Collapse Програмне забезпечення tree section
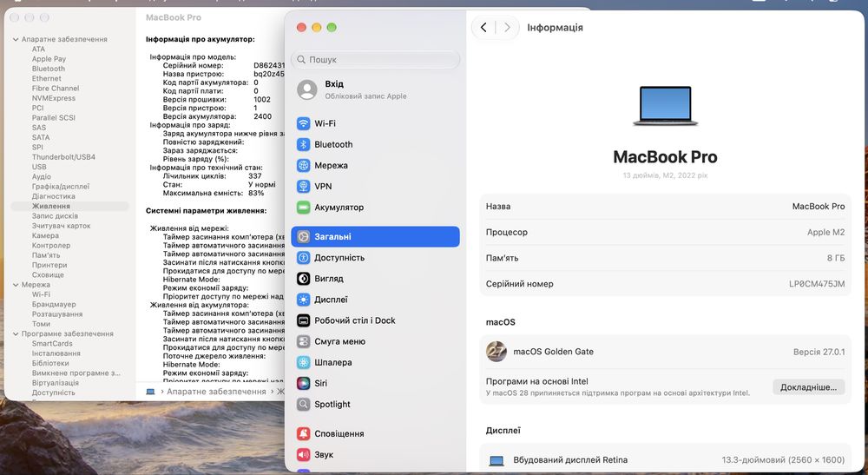The height and width of the screenshot is (475, 868). tap(16, 333)
